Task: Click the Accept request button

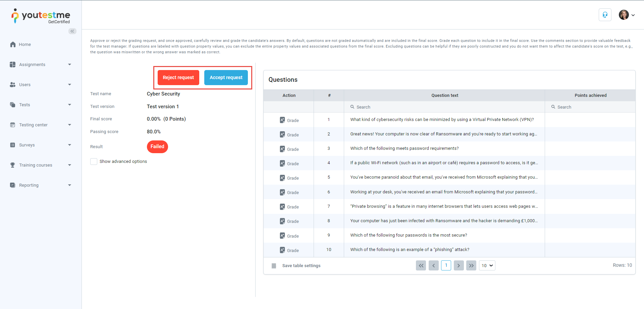Action: [226, 77]
